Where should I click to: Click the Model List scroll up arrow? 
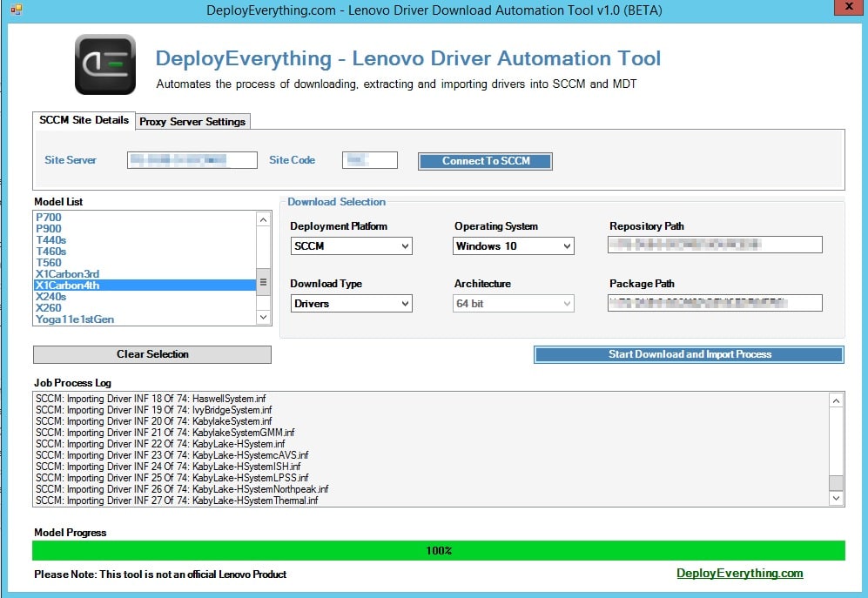point(264,220)
